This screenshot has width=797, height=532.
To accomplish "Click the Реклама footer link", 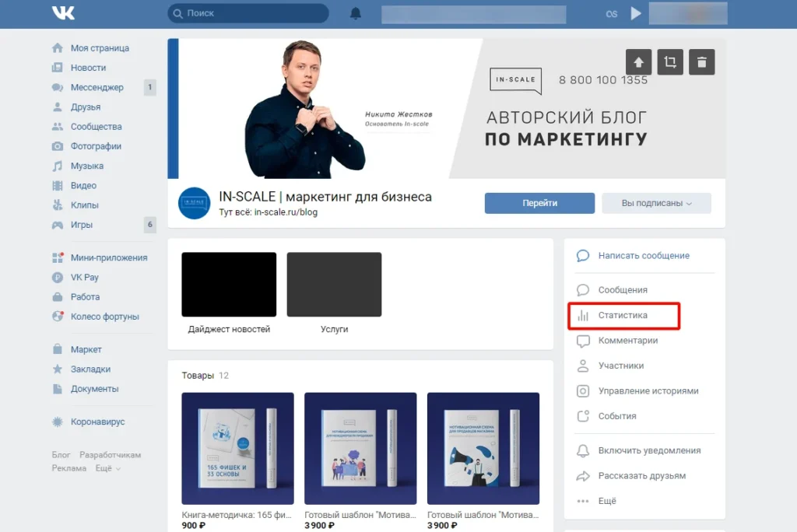I will tap(69, 468).
